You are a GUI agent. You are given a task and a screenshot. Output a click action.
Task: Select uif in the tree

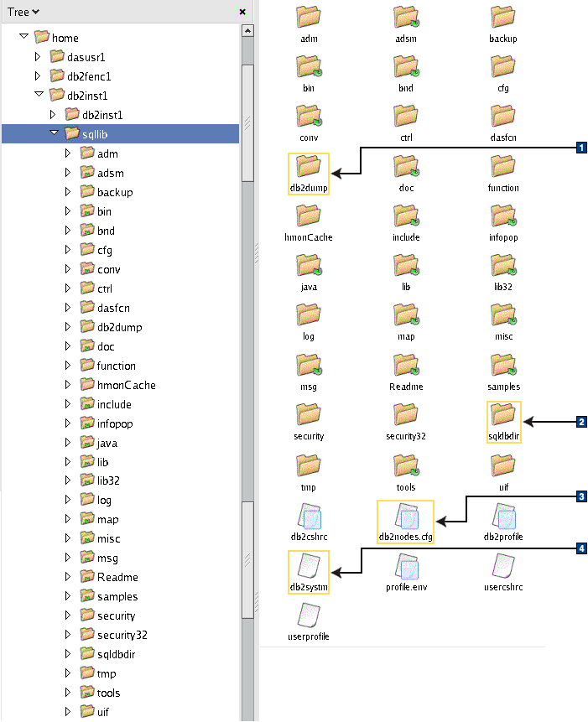coord(103,712)
